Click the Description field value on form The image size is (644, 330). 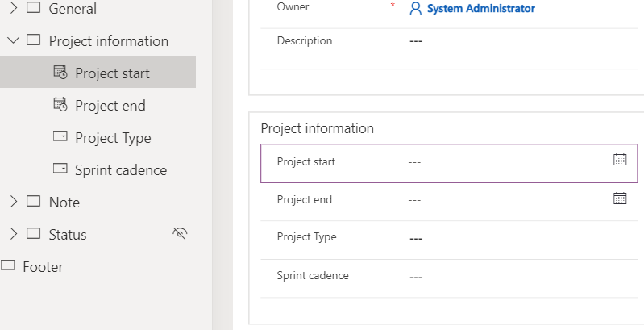click(416, 41)
